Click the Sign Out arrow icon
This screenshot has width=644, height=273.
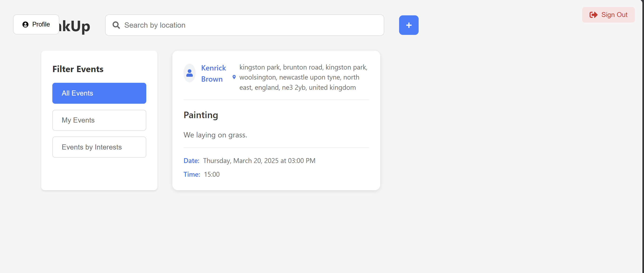593,15
